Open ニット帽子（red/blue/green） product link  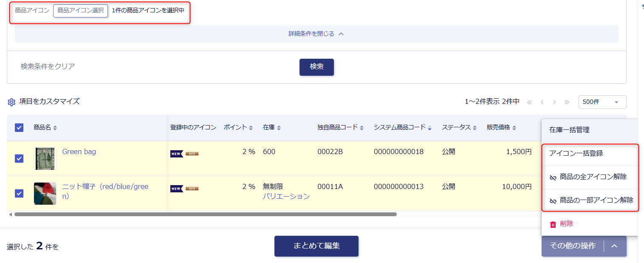(x=105, y=192)
